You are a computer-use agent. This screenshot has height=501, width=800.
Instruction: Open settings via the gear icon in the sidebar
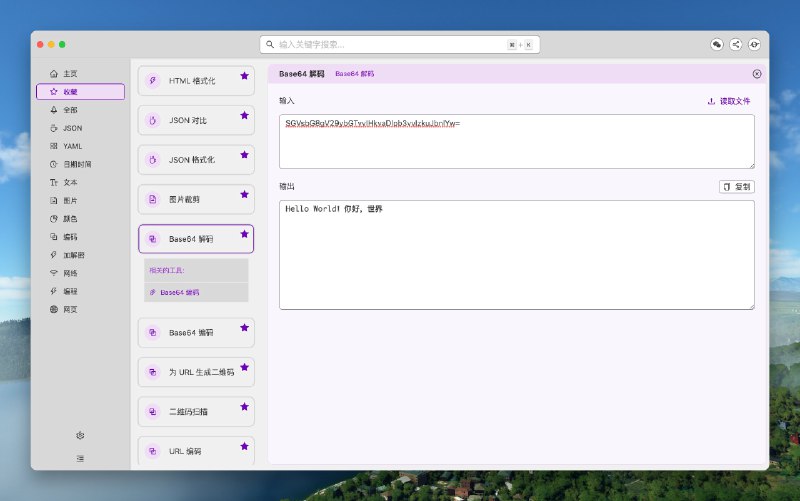(80, 435)
